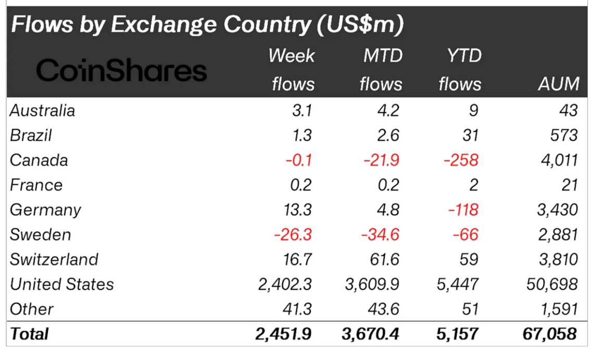This screenshot has width=593, height=364.
Task: Select the Week flows column header
Action: click(x=292, y=69)
